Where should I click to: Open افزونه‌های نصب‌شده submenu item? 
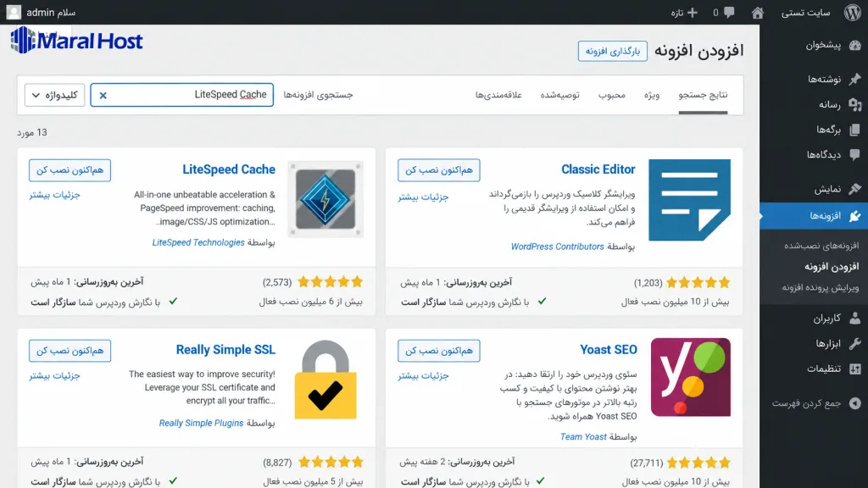click(821, 245)
